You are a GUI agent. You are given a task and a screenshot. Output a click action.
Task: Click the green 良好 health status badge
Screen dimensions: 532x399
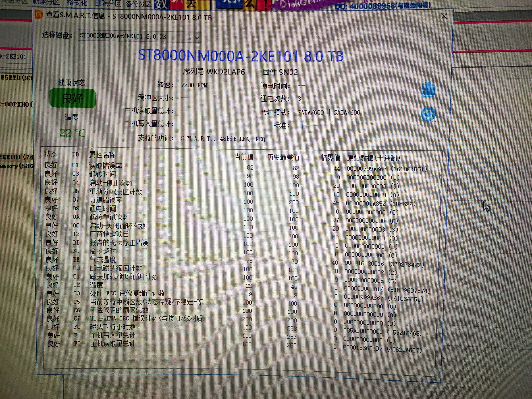(72, 98)
